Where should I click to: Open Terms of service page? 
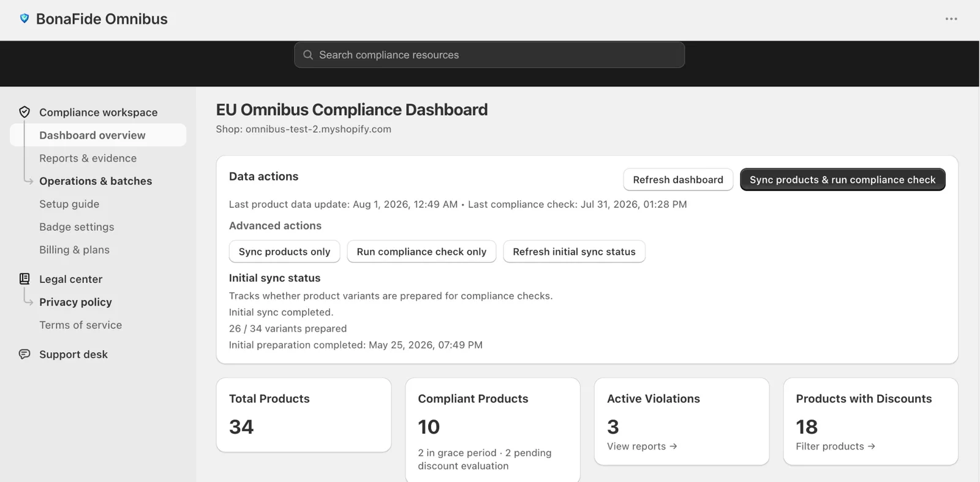point(80,325)
